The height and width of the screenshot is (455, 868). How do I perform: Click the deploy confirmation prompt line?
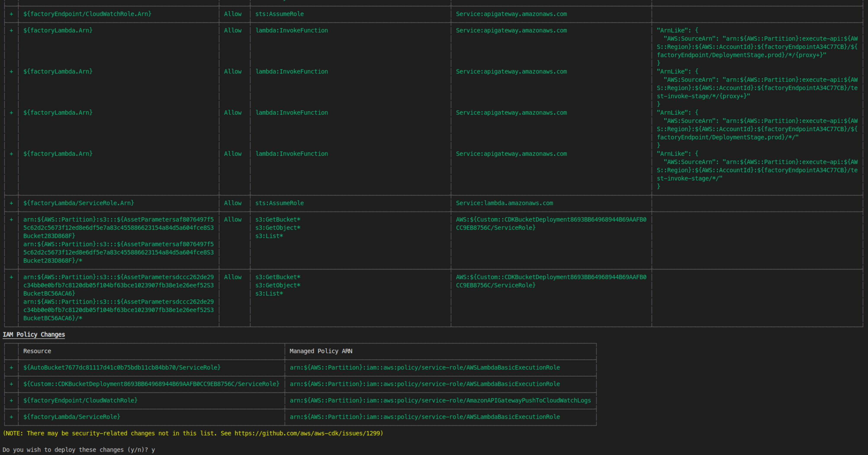(x=78, y=450)
